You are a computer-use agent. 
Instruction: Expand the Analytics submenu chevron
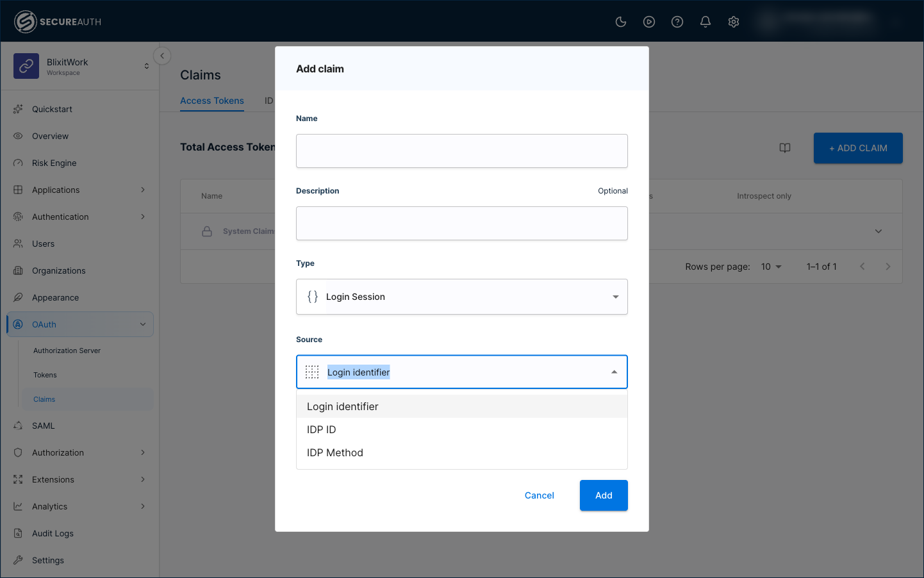click(x=143, y=506)
